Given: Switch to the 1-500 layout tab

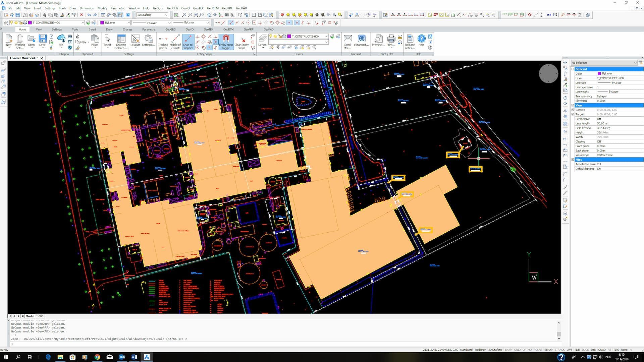Looking at the screenshot, I should (40, 316).
